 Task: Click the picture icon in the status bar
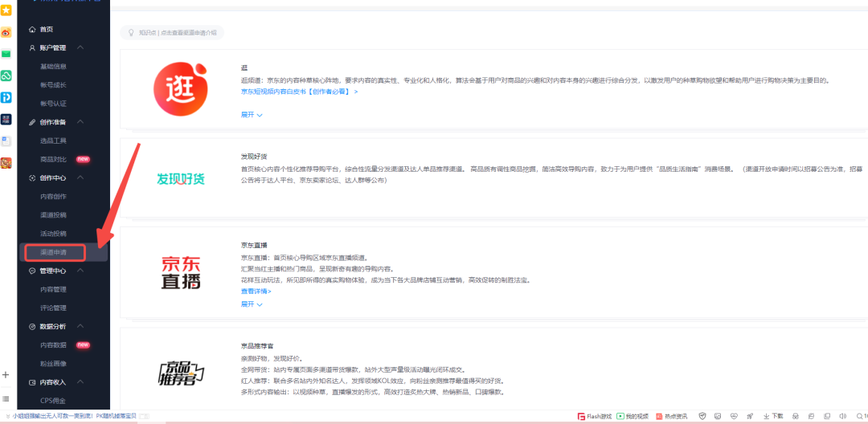[718, 416]
